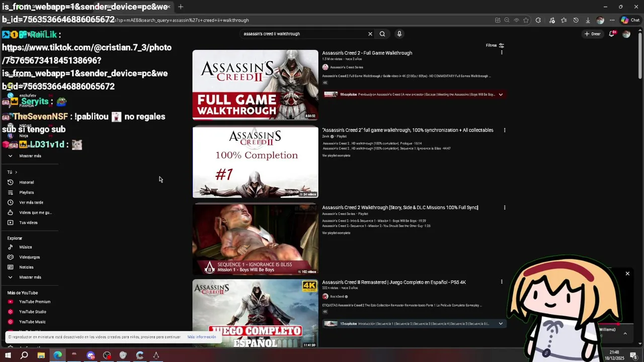
Task: Open YouTube Premium in sidebar
Action: coord(34,302)
